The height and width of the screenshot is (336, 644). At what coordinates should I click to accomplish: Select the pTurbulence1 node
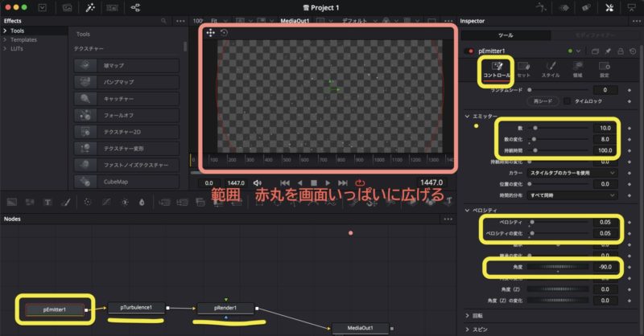142,307
